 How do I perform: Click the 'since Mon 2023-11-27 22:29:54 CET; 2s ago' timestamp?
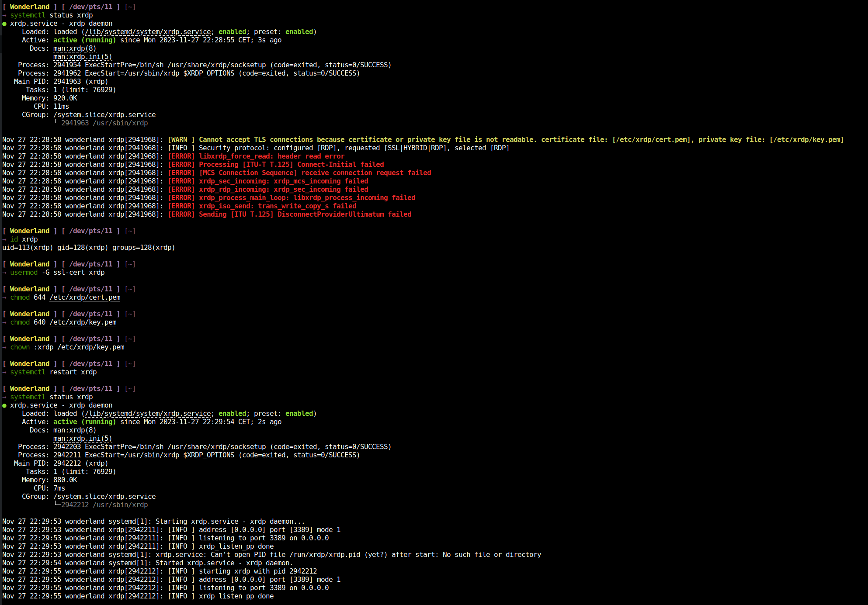(201, 422)
